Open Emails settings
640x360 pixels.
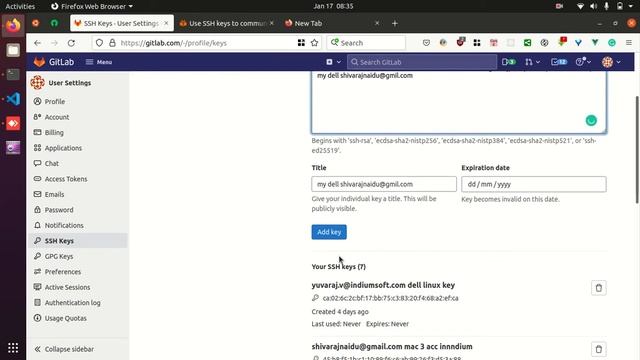[54, 194]
